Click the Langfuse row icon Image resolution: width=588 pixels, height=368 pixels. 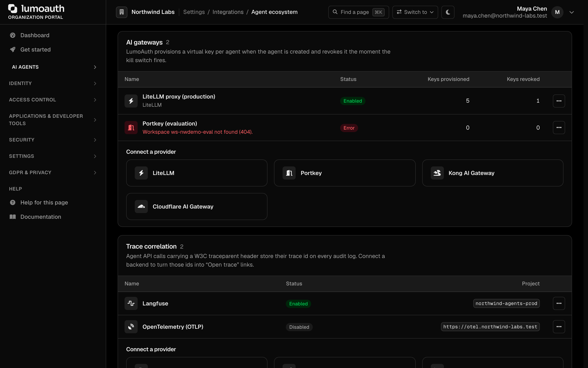tap(131, 303)
